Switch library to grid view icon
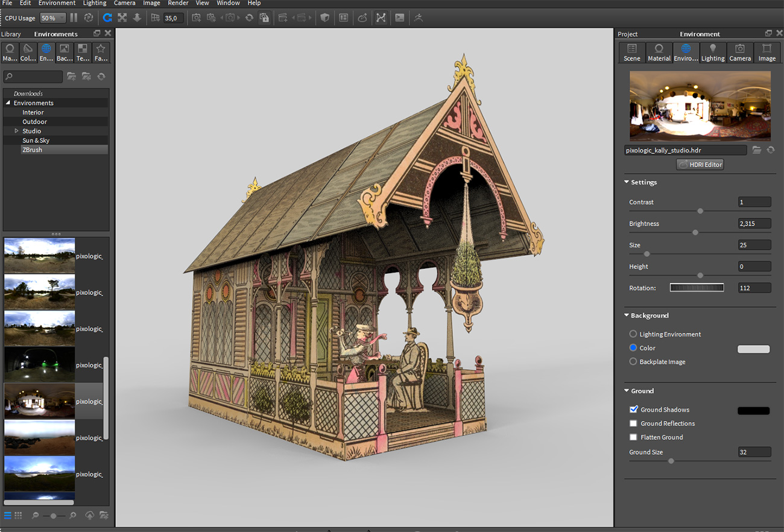The height and width of the screenshot is (532, 784). pyautogui.click(x=18, y=516)
